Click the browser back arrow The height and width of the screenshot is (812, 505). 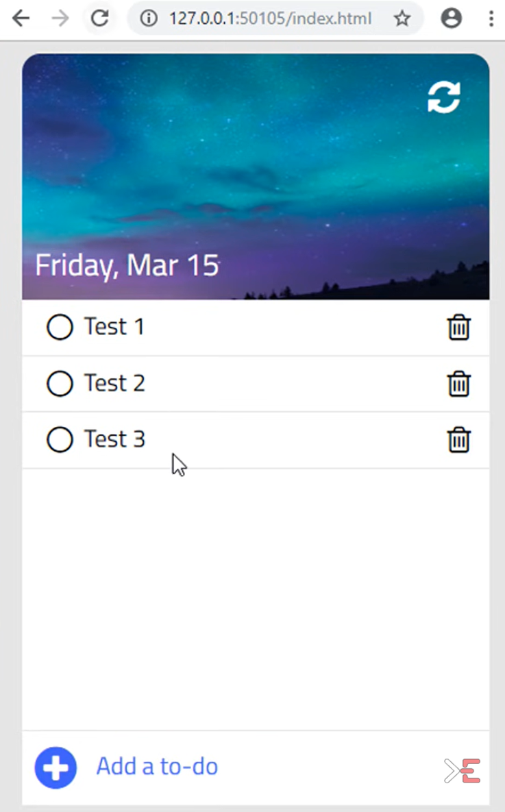pos(21,19)
